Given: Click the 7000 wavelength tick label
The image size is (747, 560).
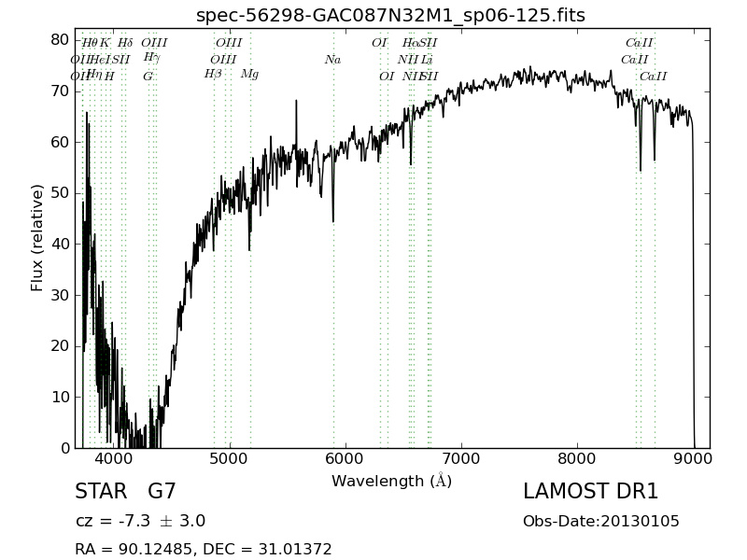Looking at the screenshot, I should click(x=461, y=459).
